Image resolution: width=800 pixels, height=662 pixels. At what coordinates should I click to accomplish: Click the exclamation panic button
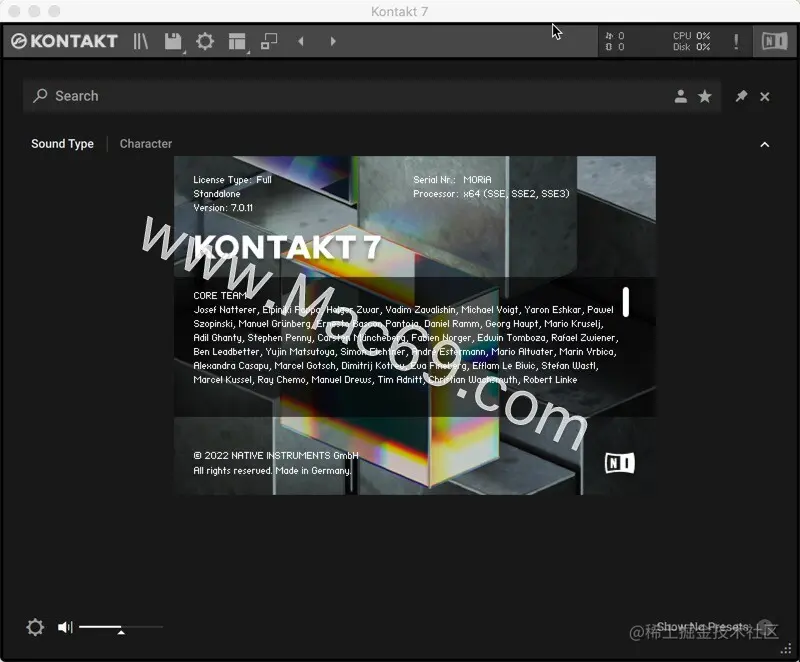(x=736, y=41)
